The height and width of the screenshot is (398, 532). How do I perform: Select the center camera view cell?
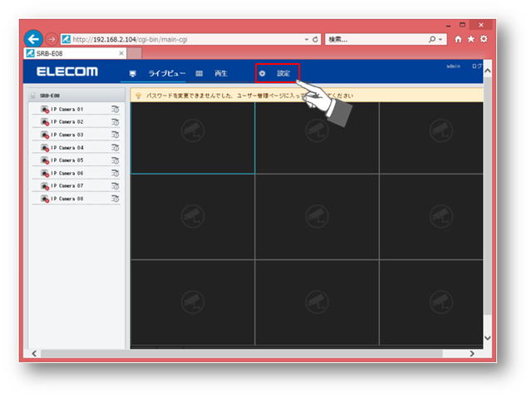pyautogui.click(x=317, y=217)
